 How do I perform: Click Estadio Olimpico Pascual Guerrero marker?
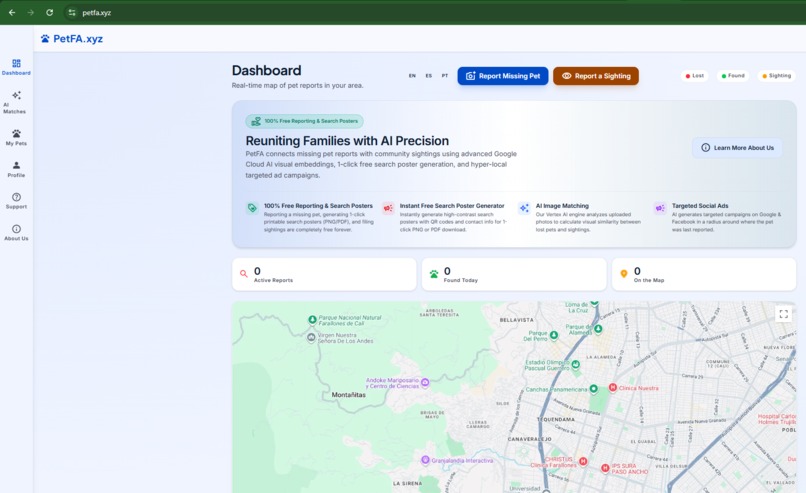(576, 364)
